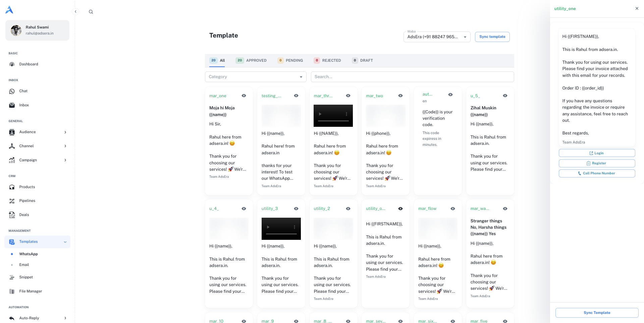Open Pipelines in CRM section
This screenshot has height=323, width=644.
click(27, 201)
